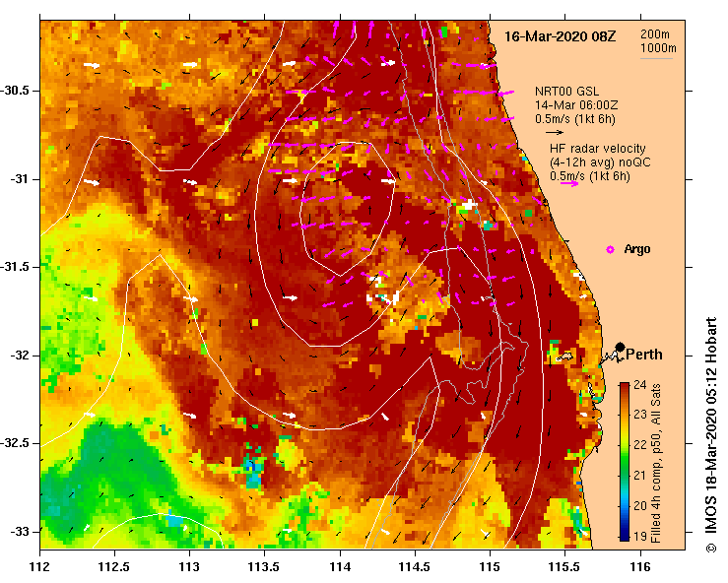
Task: Click the NRT00 GSL legend text
Action: click(x=566, y=92)
